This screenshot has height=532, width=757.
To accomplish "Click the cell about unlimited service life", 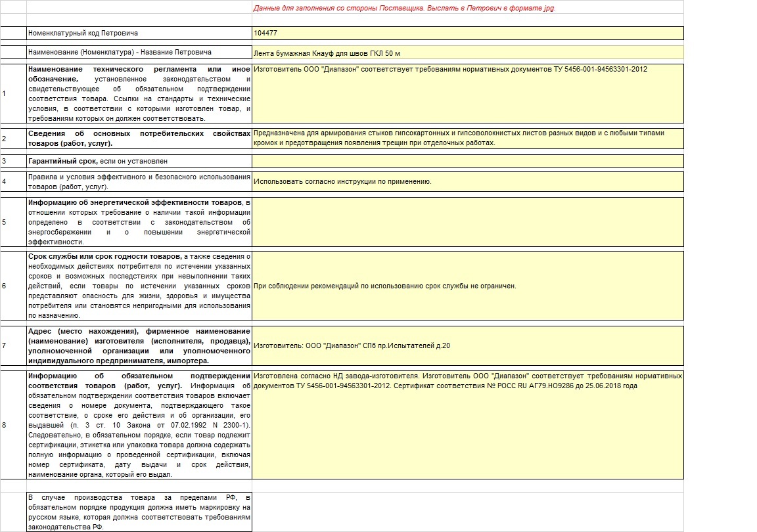I will coord(467,286).
